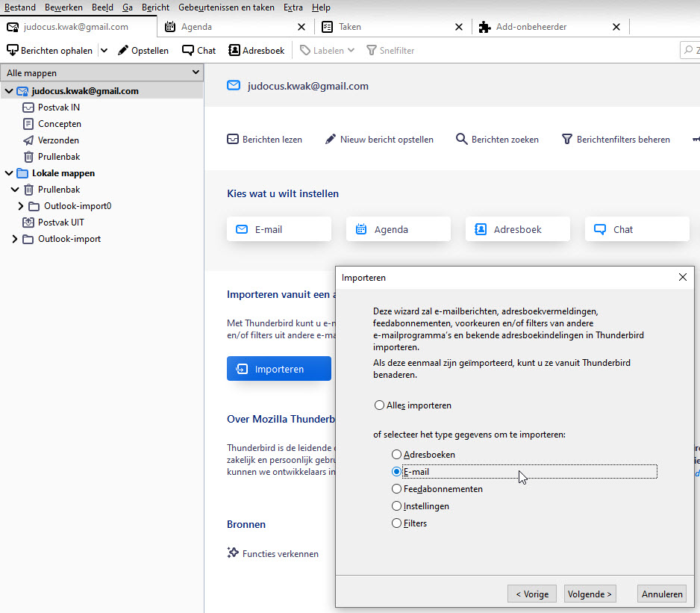Click the Agenda setup card
700x613 pixels.
(399, 229)
